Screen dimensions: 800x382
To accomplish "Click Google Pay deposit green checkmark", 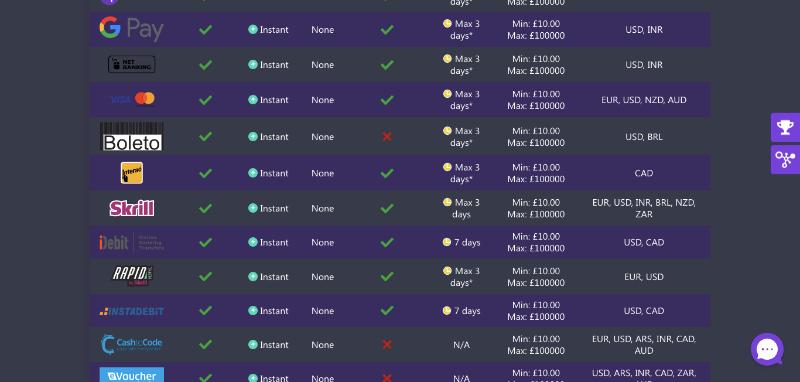I will [206, 30].
